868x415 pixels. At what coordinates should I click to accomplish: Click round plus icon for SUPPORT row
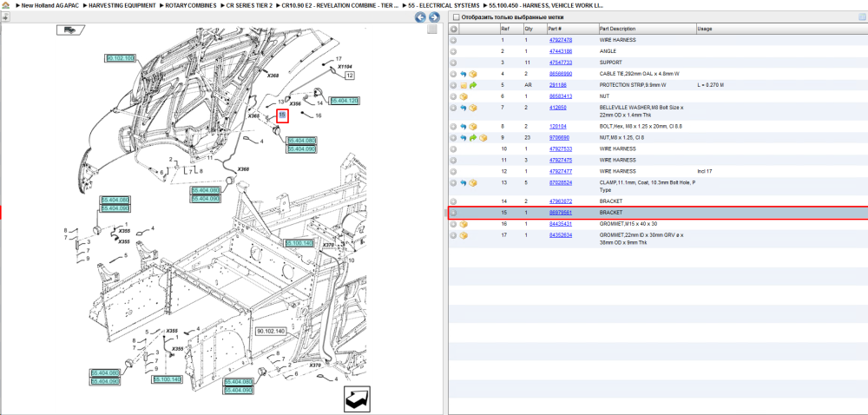[453, 63]
